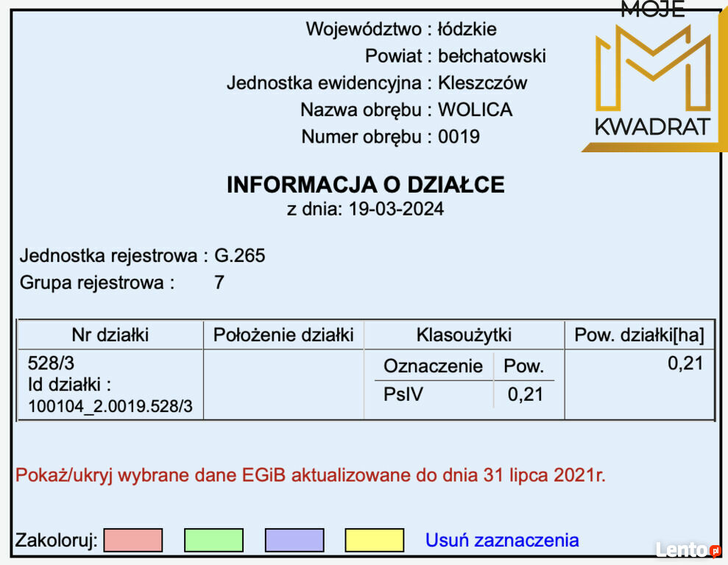Click the 'Położenie działki' column header
This screenshot has height=565, width=728.
tap(283, 335)
